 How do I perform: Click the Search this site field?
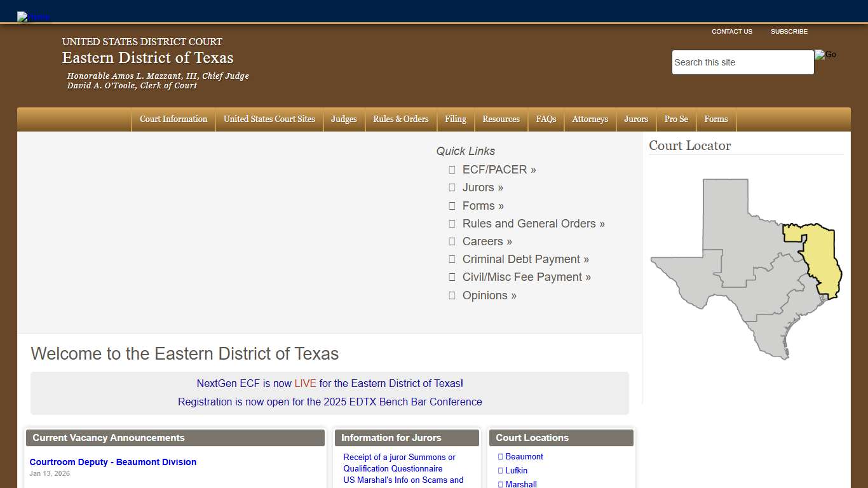point(742,62)
